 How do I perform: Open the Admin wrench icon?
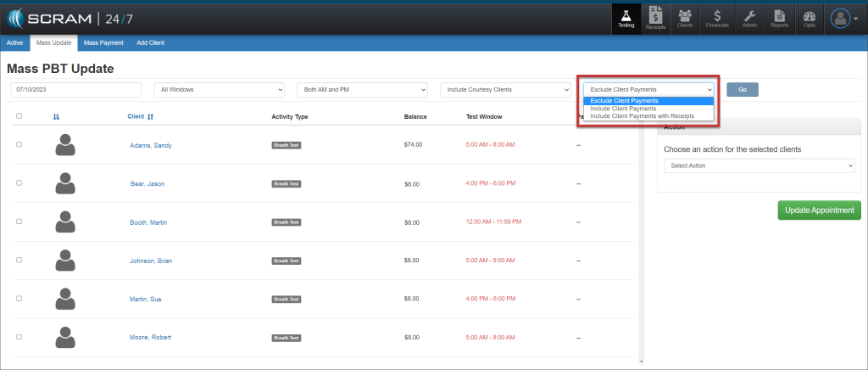(749, 17)
